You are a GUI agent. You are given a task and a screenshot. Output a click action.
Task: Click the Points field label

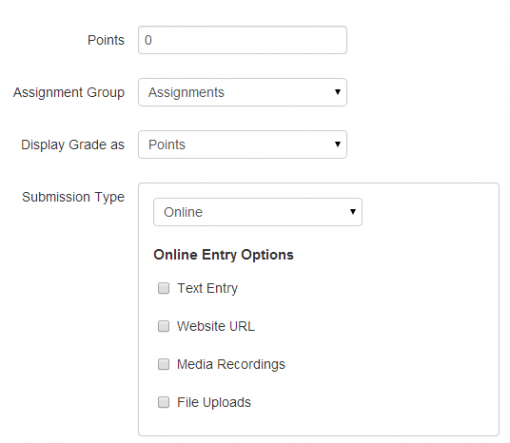click(106, 40)
